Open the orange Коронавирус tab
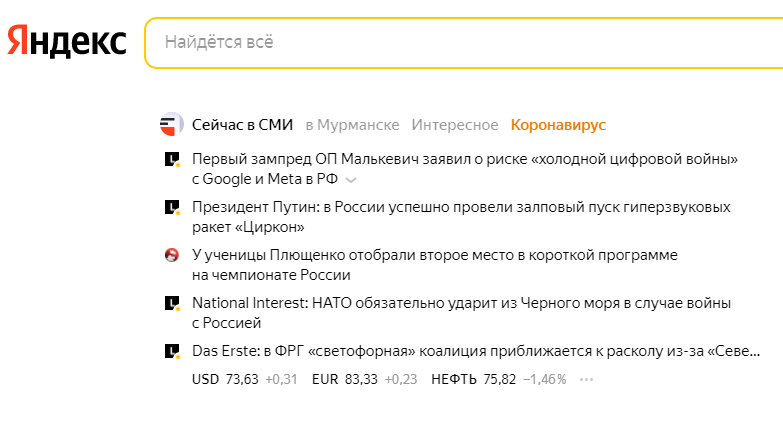Image resolution: width=783 pixels, height=435 pixels. tap(558, 125)
